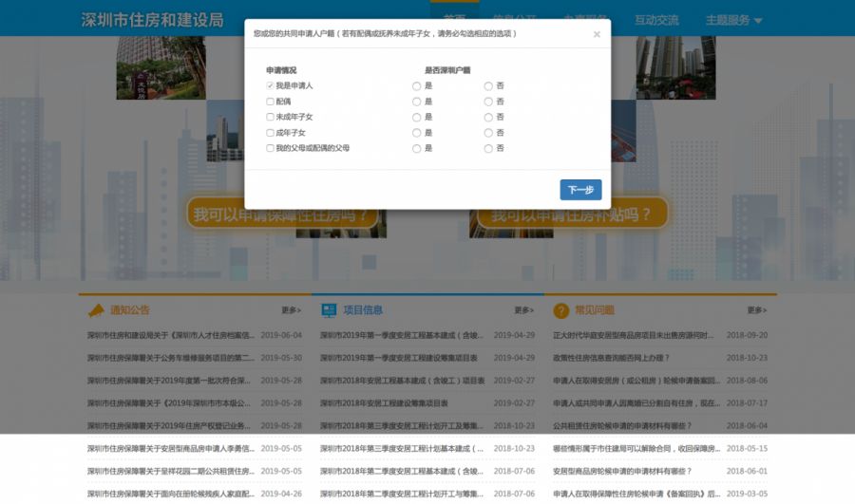Open the 互动交流 navigation tab
This screenshot has width=855, height=504.
point(656,20)
